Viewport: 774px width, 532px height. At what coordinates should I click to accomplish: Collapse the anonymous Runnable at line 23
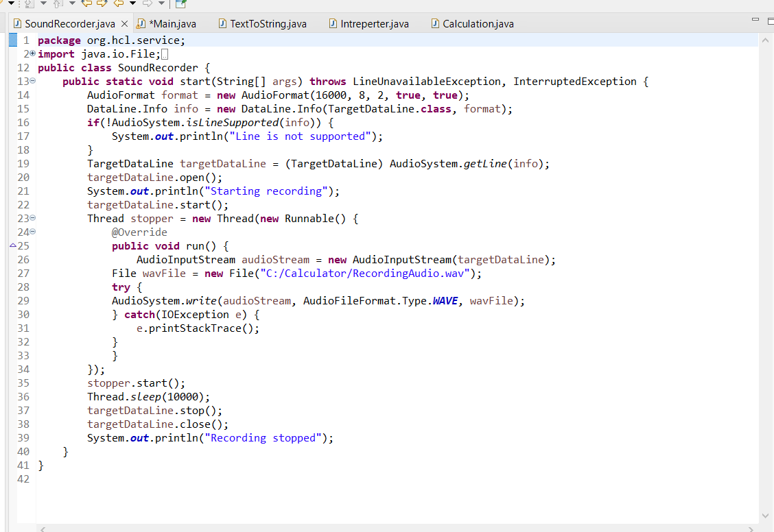(x=32, y=217)
